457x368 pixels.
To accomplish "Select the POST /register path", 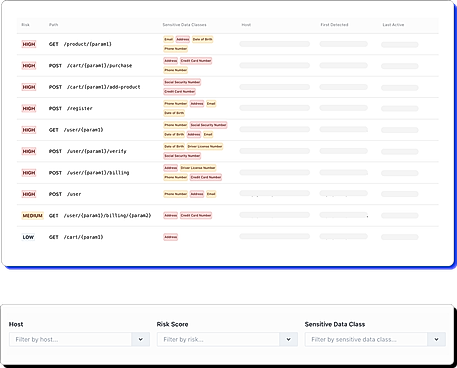I will [71, 108].
